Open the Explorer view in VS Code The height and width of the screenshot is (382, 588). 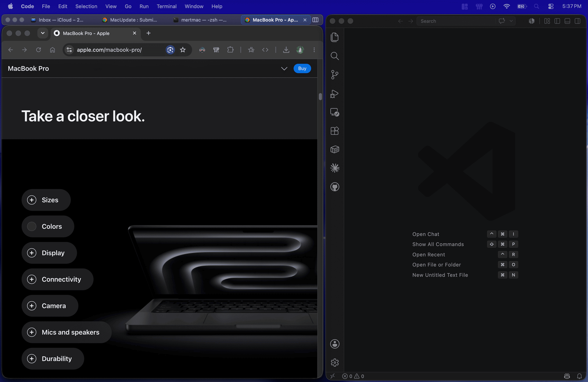pos(334,37)
